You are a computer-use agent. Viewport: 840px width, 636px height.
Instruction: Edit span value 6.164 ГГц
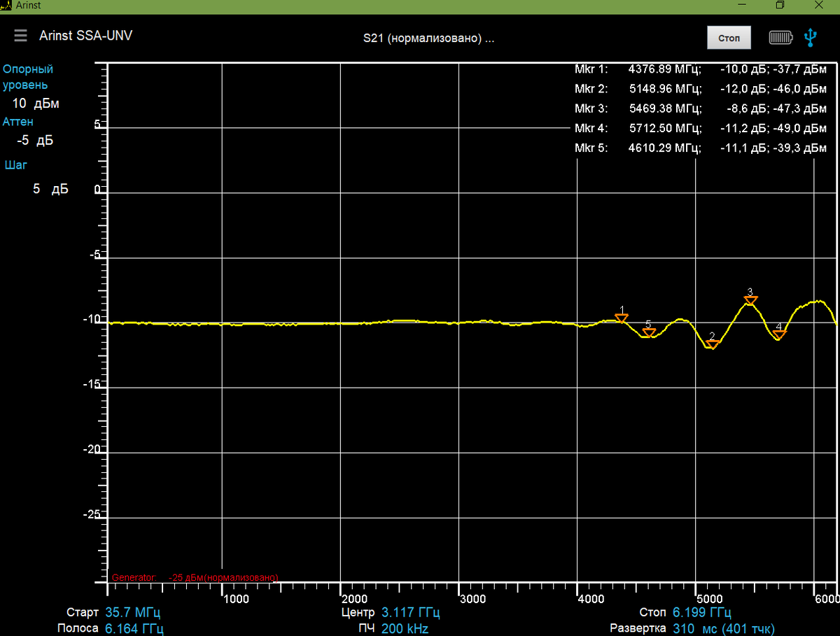(x=134, y=629)
